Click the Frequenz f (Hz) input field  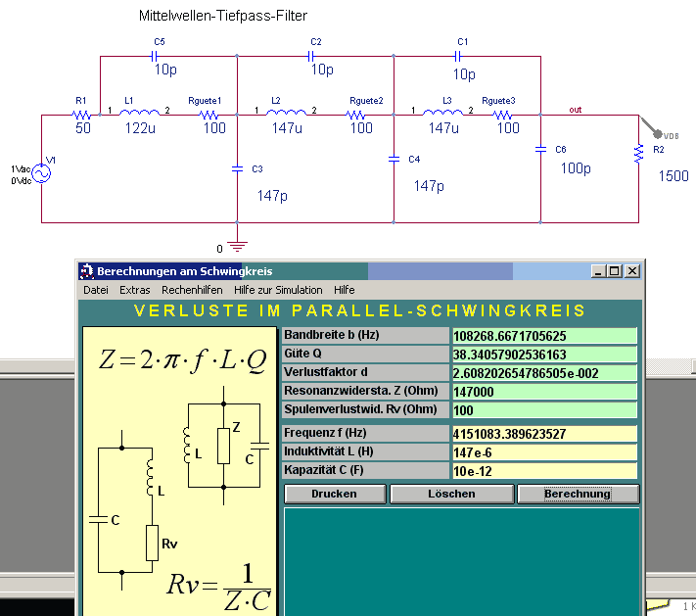click(543, 433)
